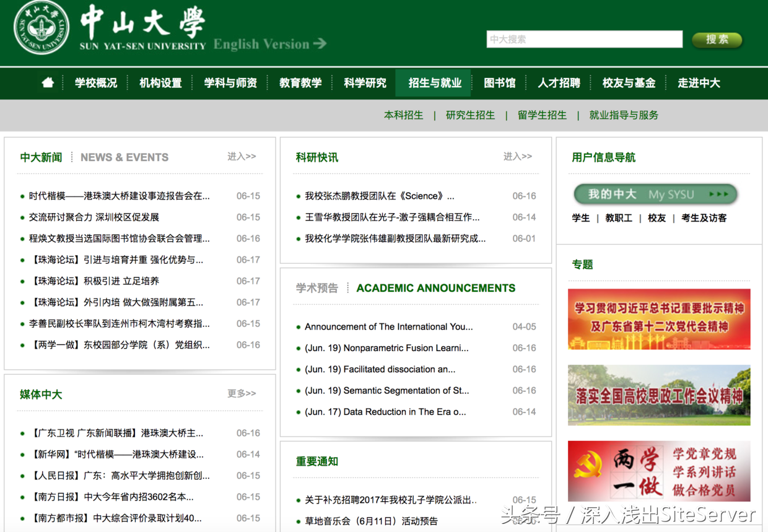The width and height of the screenshot is (768, 532).
Task: Click the 中大新闻 section heading
Action: (x=41, y=157)
